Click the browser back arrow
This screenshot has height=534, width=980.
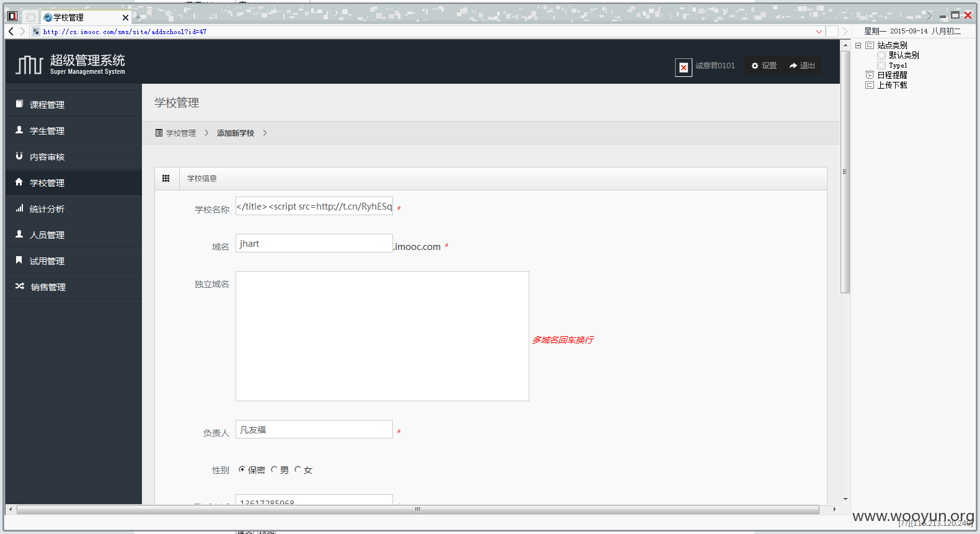click(x=11, y=31)
